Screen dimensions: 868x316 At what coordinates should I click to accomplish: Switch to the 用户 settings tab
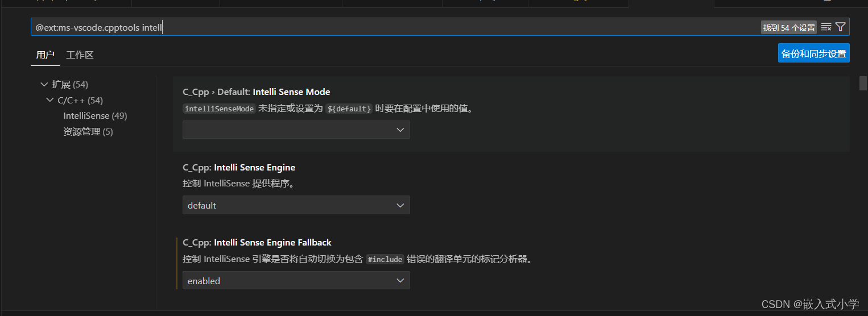pos(45,55)
